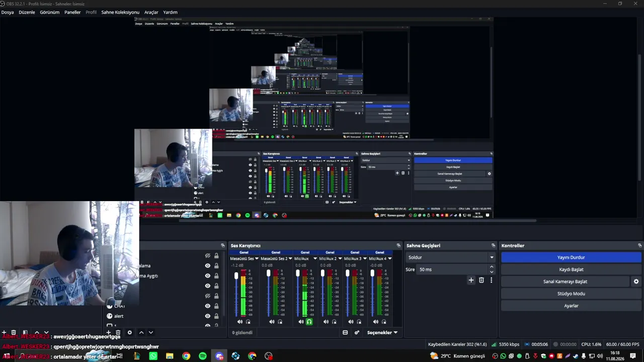Mute the Mic/Aux audio channel

point(301,322)
